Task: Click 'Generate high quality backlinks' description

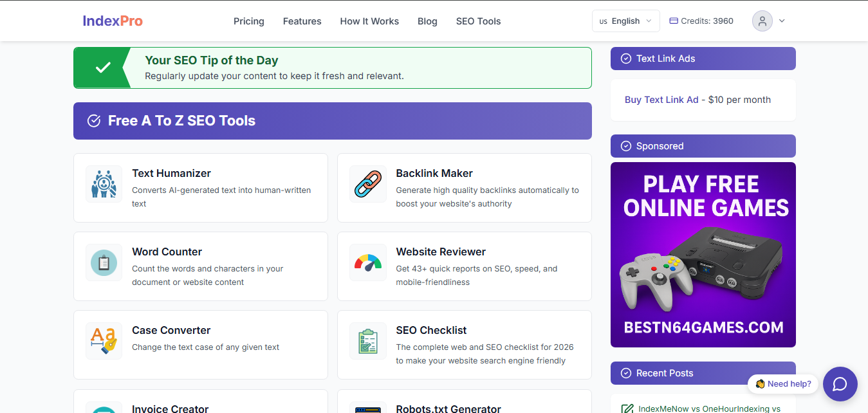Action: coord(487,197)
